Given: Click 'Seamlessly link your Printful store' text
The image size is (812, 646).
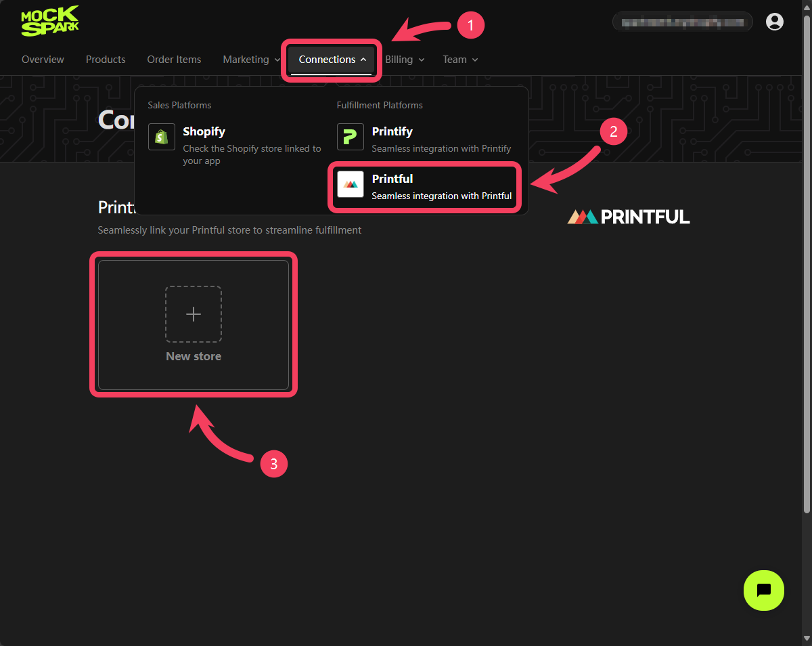Looking at the screenshot, I should 229,230.
